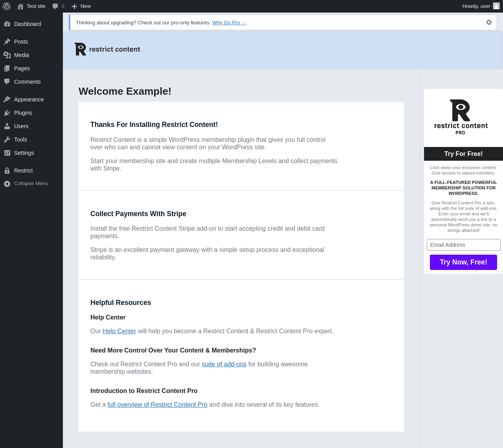The height and width of the screenshot is (448, 503).
Task: Click the Posts pushpin icon
Action: pos(7,42)
